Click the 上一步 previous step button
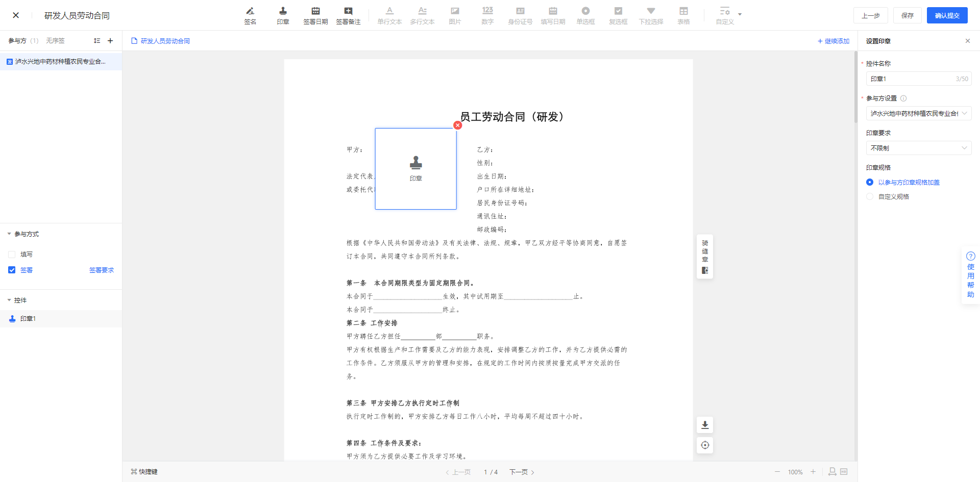Viewport: 980px width, 482px height. pos(871,15)
